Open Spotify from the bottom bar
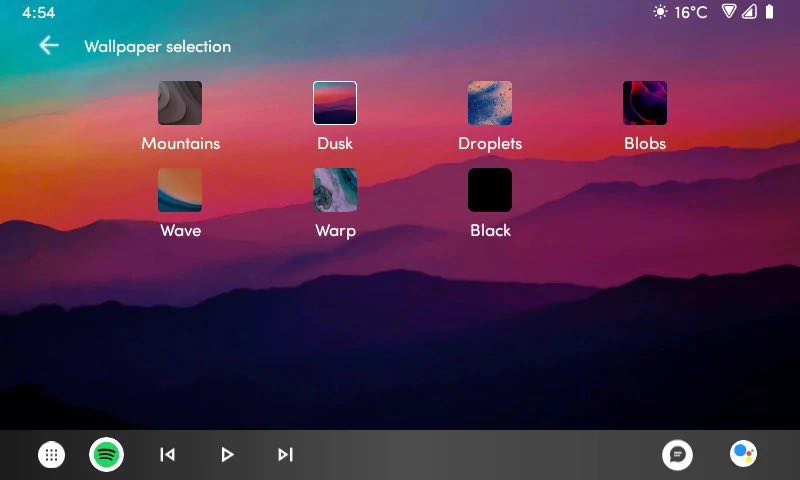The height and width of the screenshot is (480, 800). coord(107,455)
